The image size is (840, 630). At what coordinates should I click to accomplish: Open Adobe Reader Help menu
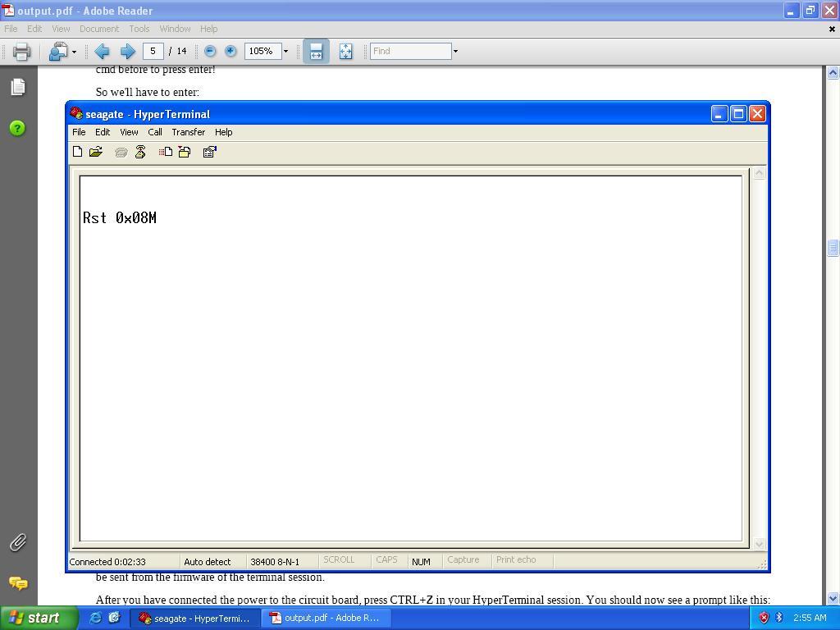tap(208, 29)
